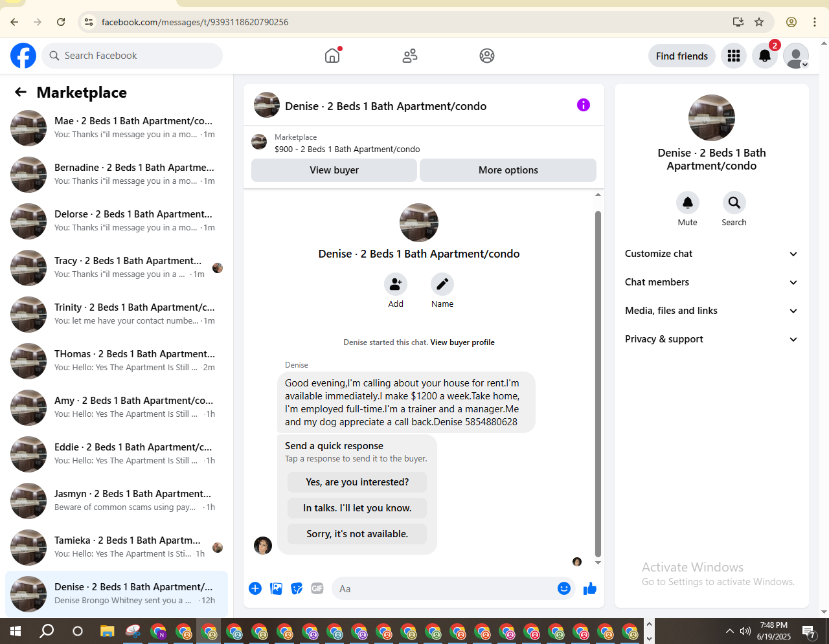Open the Trinity conversation
This screenshot has height=644, width=829.
[x=117, y=315]
